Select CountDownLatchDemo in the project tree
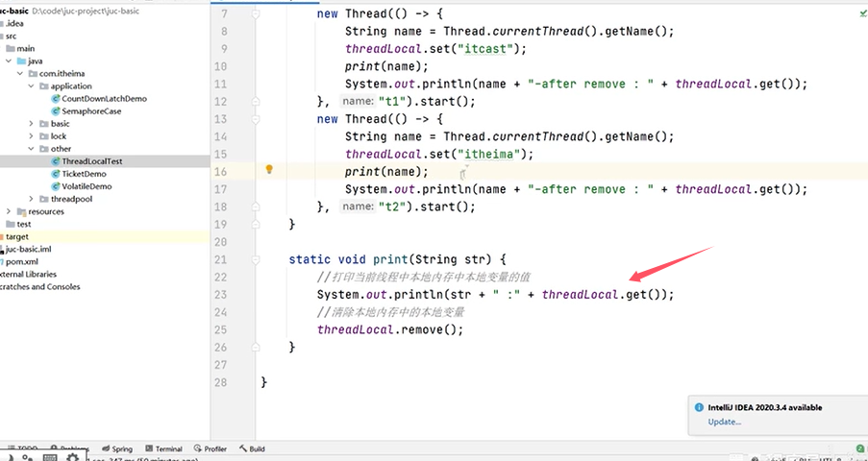 104,99
